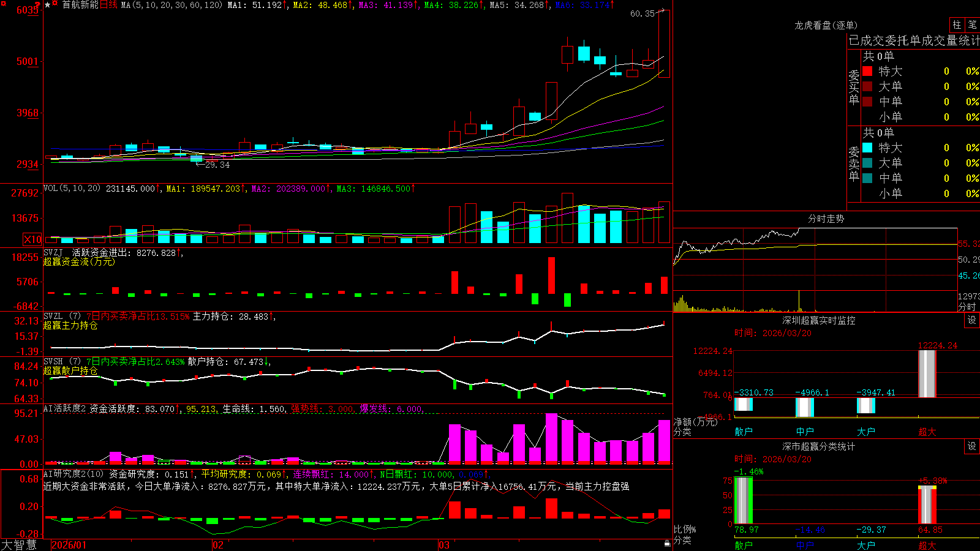Click the 委买单 vertical label
The width and height of the screenshot is (980, 551).
[854, 87]
